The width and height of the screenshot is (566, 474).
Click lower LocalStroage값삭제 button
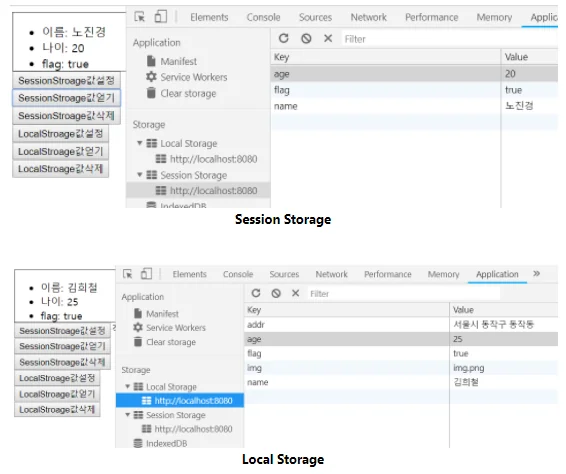tap(57, 409)
